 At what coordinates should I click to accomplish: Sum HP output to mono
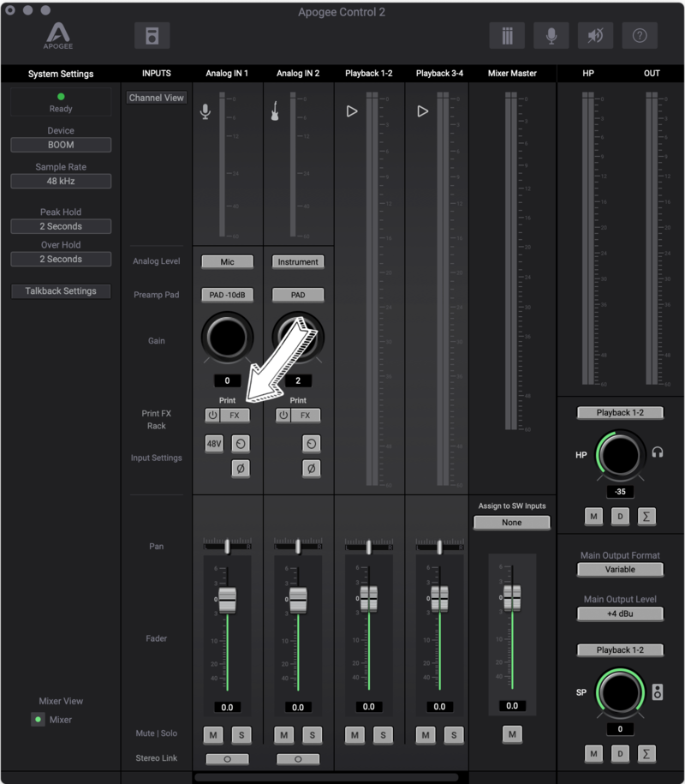646,517
